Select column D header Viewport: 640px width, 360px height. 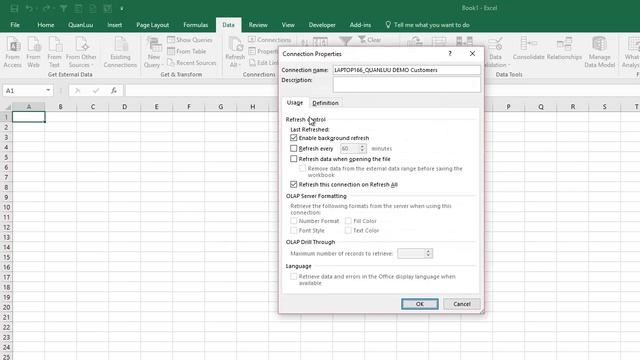124,107
